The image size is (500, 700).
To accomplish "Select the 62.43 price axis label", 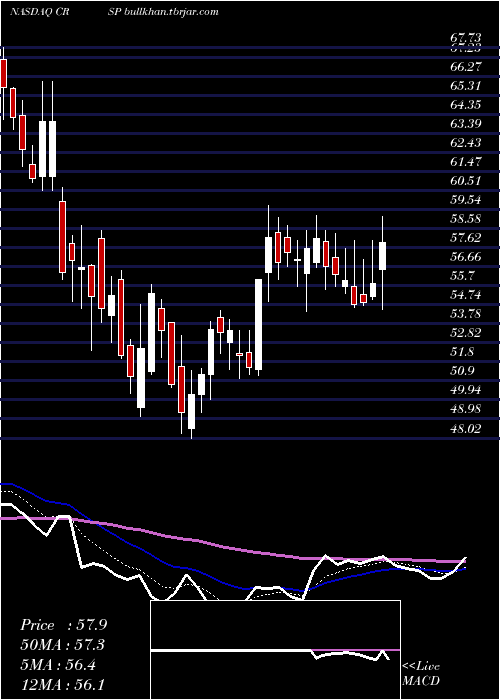I will (x=465, y=142).
